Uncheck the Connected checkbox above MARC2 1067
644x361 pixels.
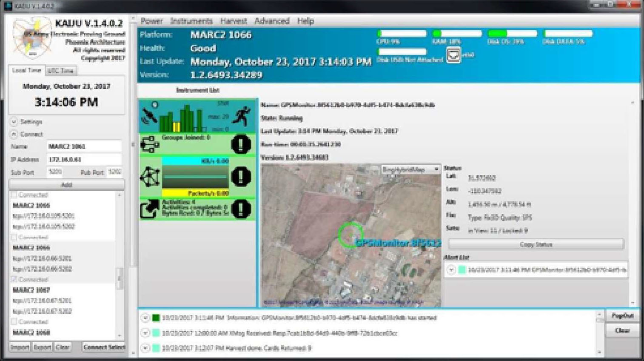click(x=14, y=279)
